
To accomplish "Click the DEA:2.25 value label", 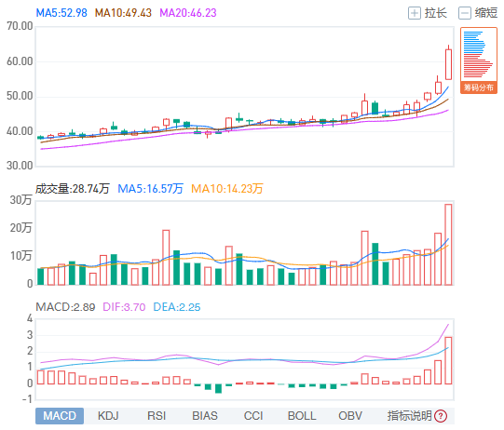I will (177, 307).
